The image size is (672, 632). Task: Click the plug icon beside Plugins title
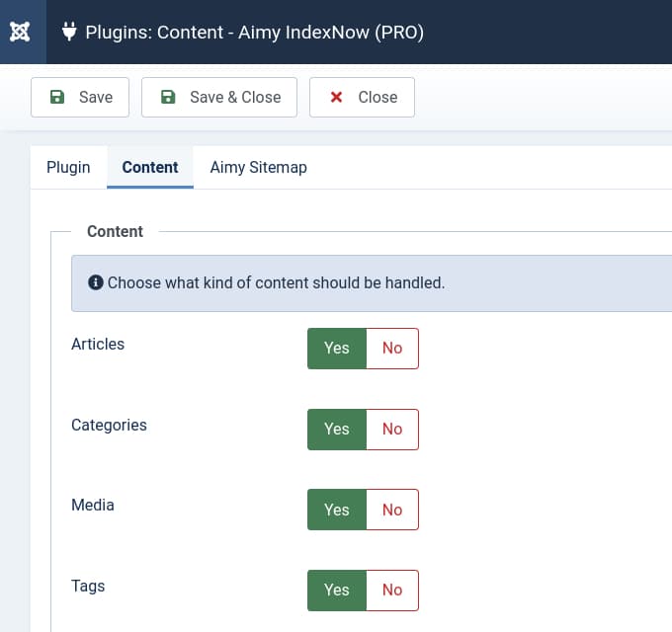[x=69, y=32]
